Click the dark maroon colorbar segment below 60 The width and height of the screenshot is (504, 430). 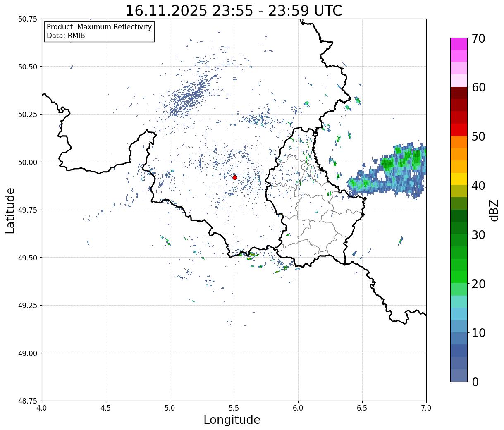click(459, 93)
